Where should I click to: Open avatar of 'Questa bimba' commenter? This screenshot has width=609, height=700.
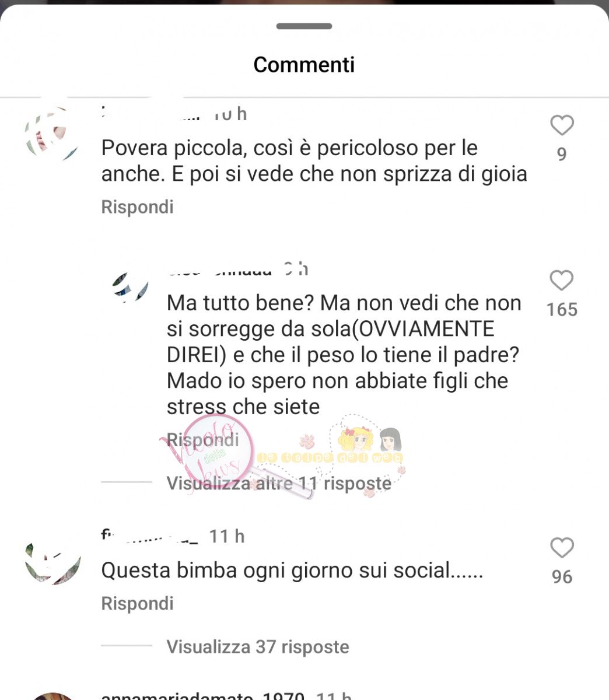(x=52, y=562)
